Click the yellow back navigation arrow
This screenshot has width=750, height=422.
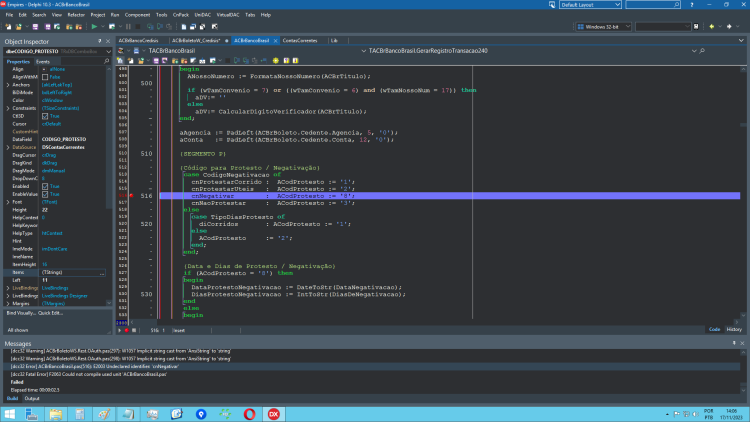[x=712, y=27]
